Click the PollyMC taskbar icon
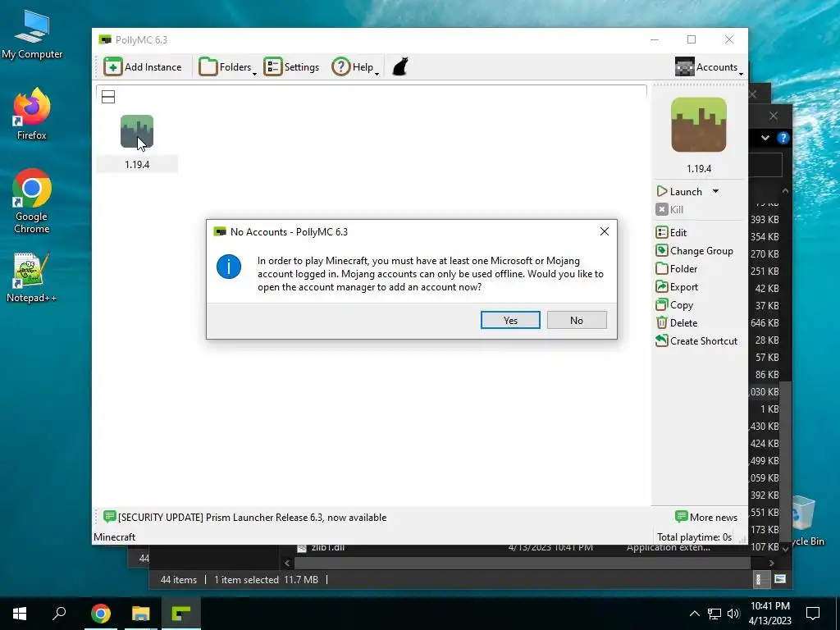 pos(181,614)
